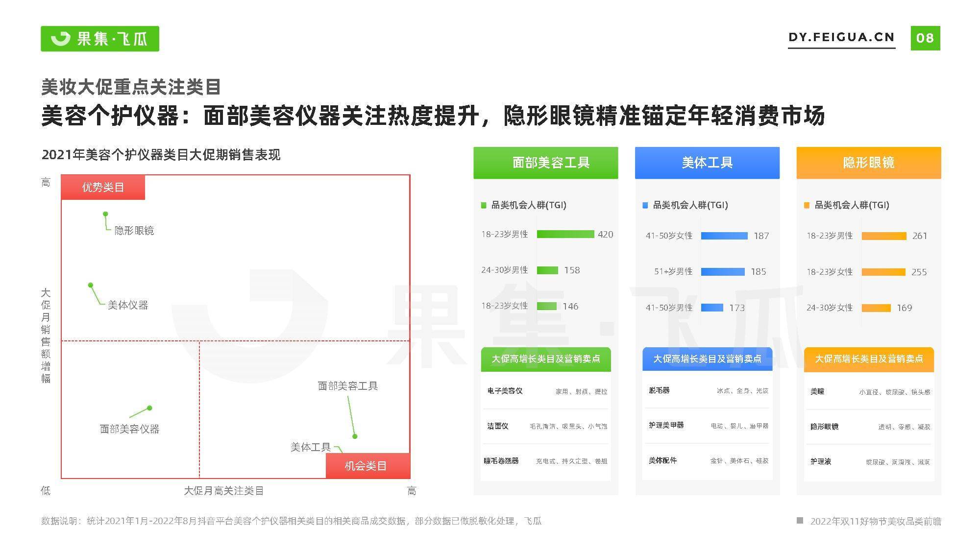Viewport: 980px width, 551px height.
Task: Click the 面部美容工具 data point in chart
Action: 355,436
